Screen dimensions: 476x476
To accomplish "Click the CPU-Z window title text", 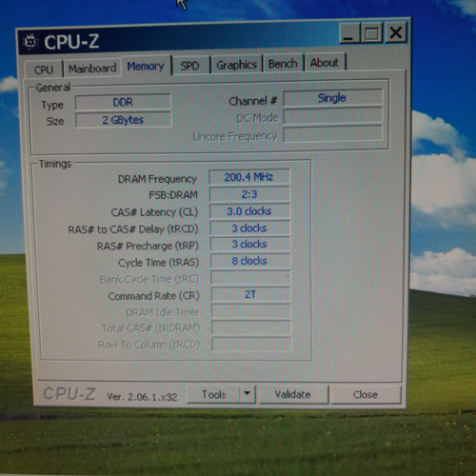I will point(71,42).
